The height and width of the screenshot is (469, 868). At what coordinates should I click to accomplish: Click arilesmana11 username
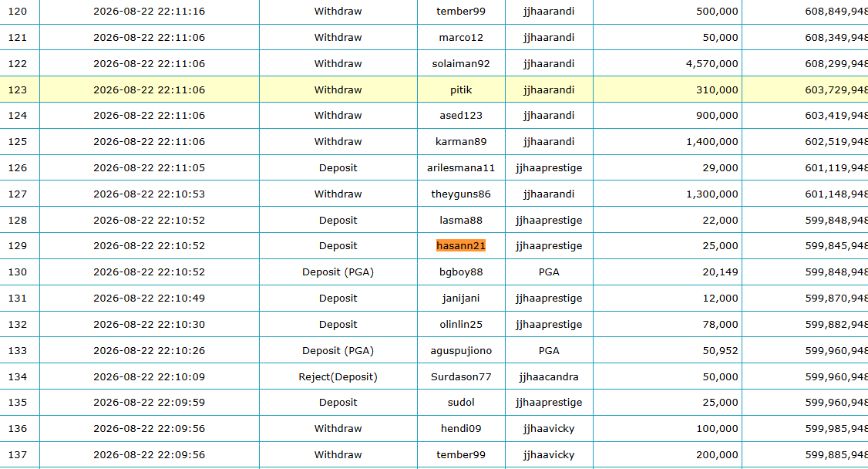coord(460,168)
